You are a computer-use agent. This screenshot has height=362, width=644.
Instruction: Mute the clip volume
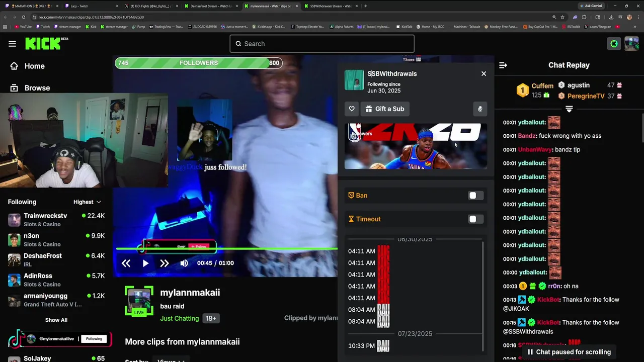point(184,263)
